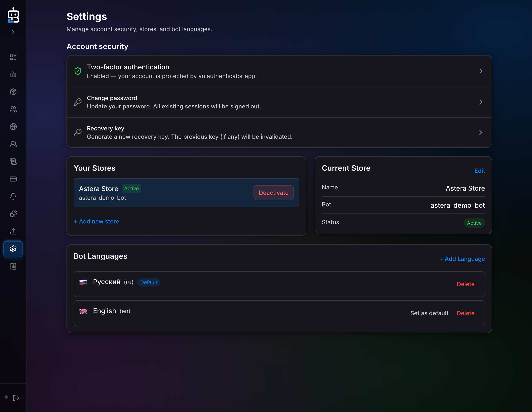Click the Русский (ru) language row
This screenshot has width=532, height=412.
[x=279, y=284]
